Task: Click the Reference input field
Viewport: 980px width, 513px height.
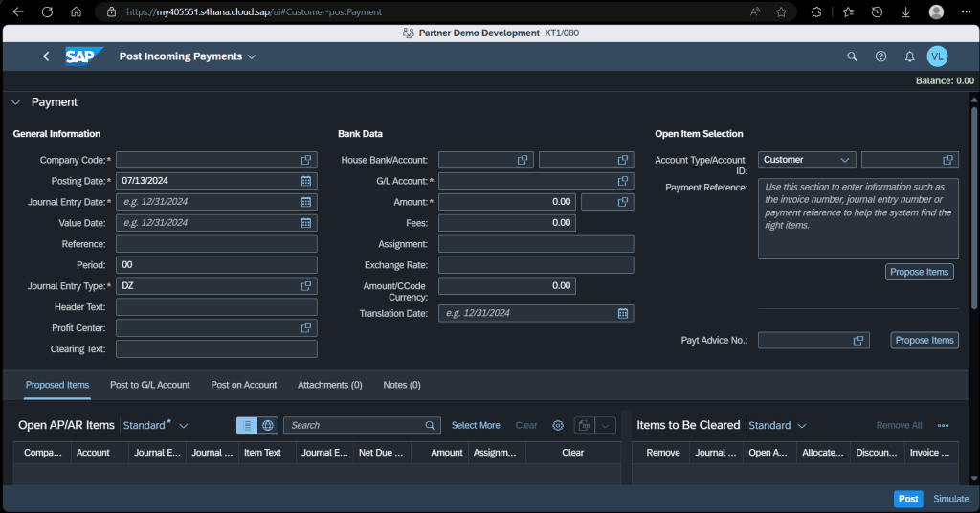Action: (216, 244)
